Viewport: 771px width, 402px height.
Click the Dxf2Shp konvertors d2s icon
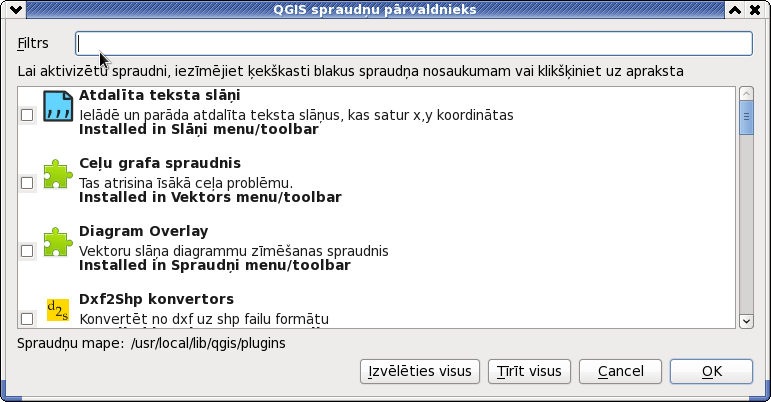(58, 310)
